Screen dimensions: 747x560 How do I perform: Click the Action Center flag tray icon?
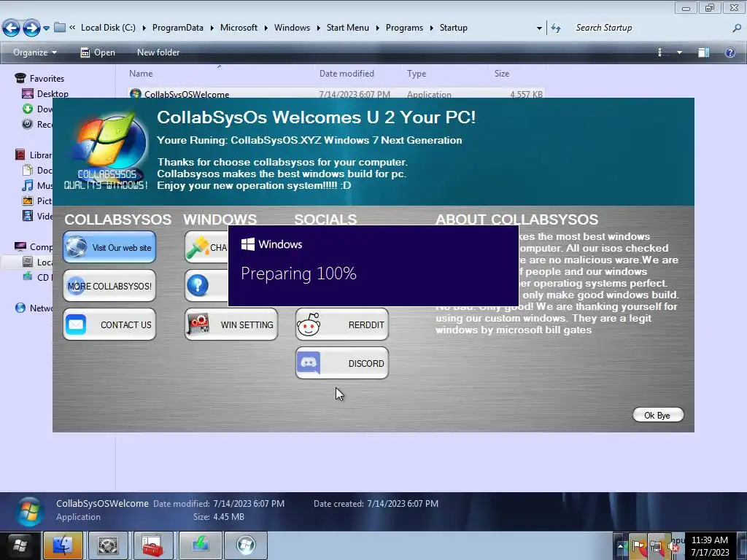click(638, 547)
